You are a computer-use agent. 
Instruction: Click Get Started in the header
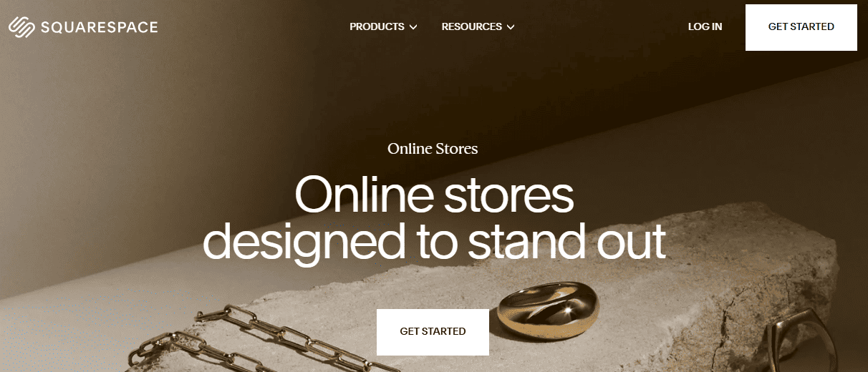[801, 27]
